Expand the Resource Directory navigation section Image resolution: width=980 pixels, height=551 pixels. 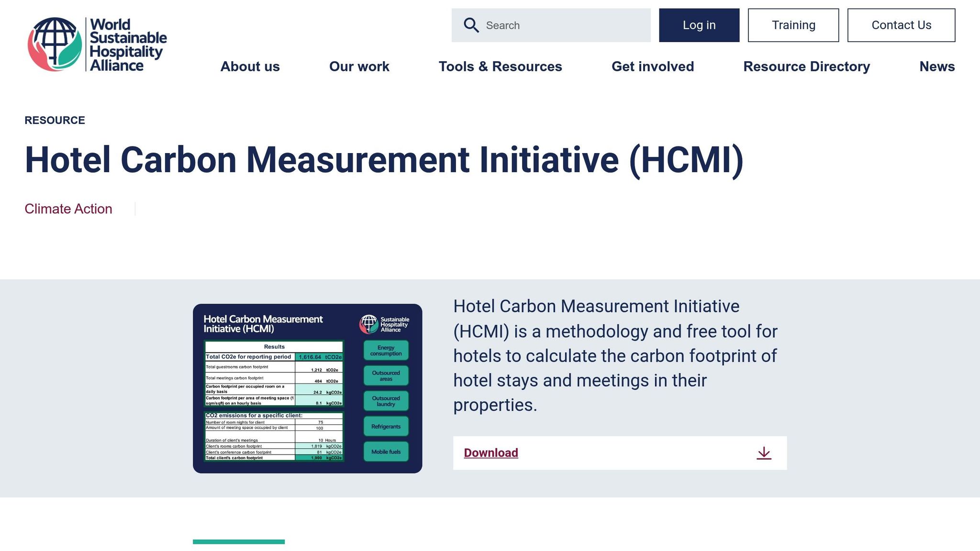coord(807,66)
